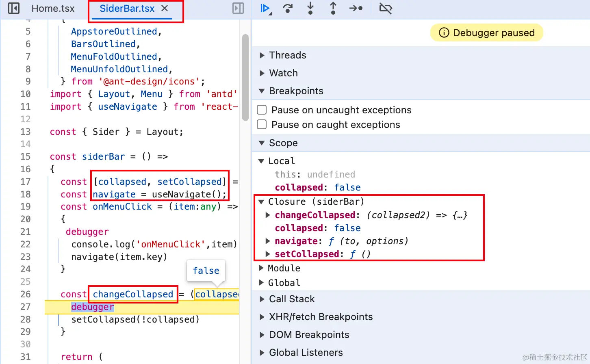
Task: Step over next function call
Action: pos(288,8)
